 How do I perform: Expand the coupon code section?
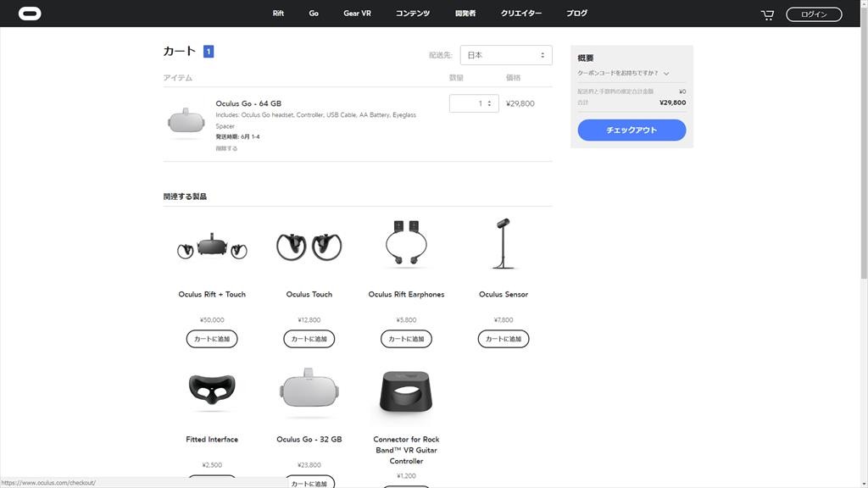[x=623, y=73]
